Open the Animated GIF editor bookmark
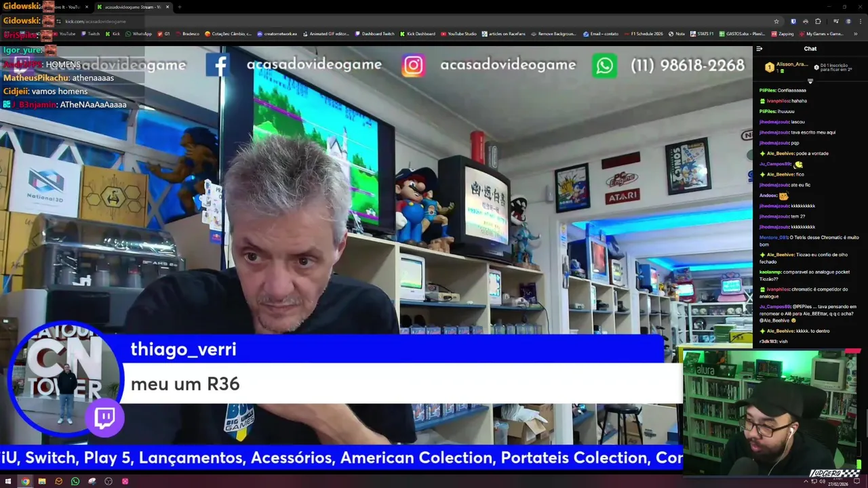 tap(325, 33)
